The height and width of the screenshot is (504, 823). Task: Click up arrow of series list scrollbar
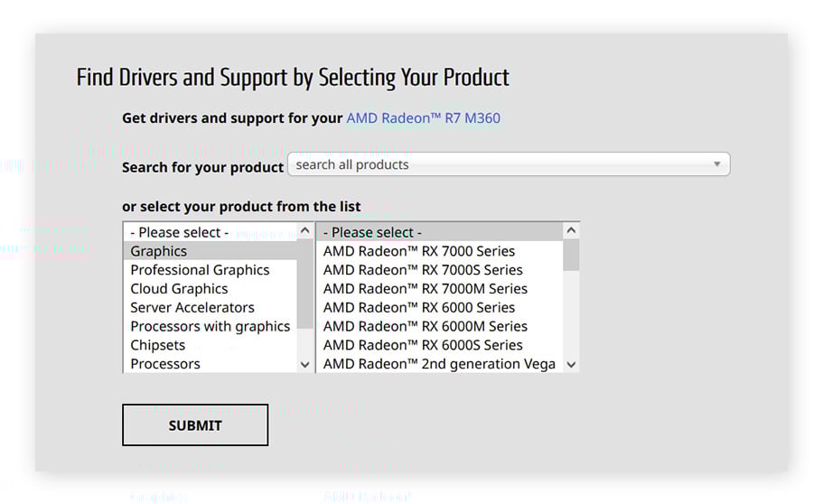click(x=571, y=231)
